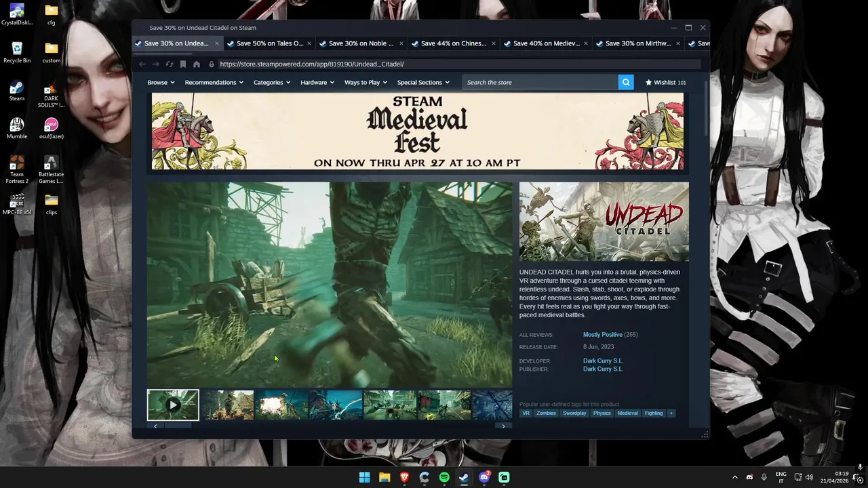868x488 pixels.
Task: Click the forward navigation arrow
Action: click(156, 64)
